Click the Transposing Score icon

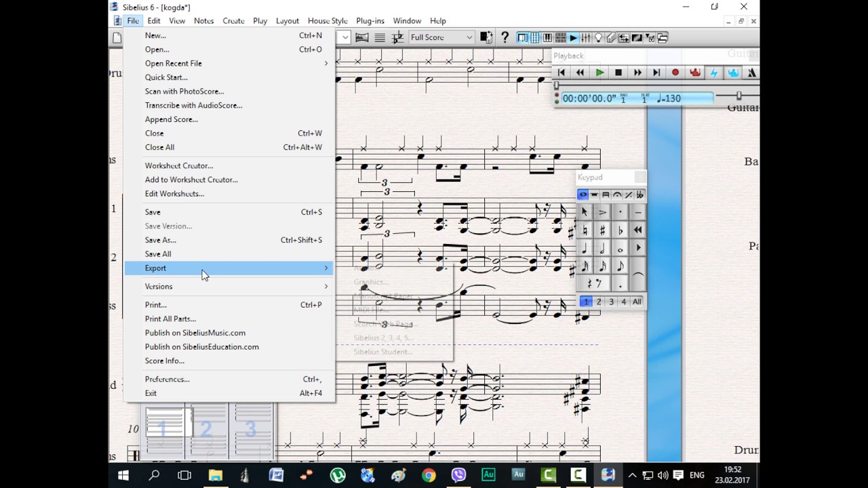(398, 37)
